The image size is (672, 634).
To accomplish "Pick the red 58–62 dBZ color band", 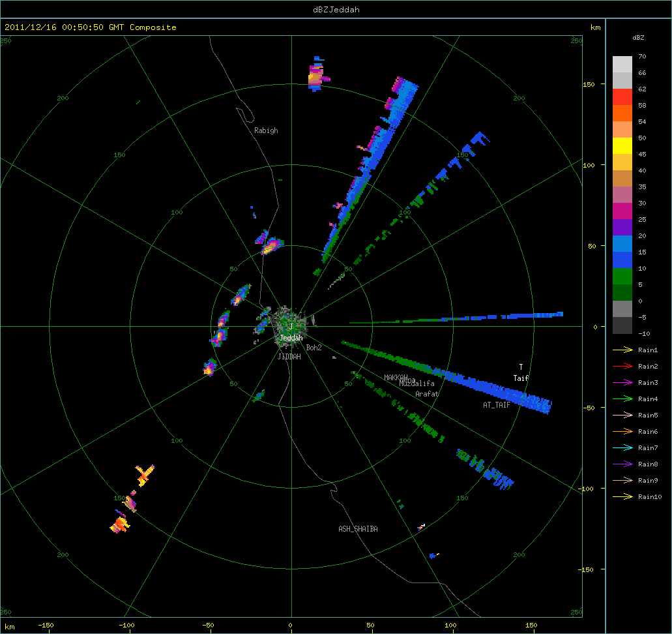I will tap(622, 97).
